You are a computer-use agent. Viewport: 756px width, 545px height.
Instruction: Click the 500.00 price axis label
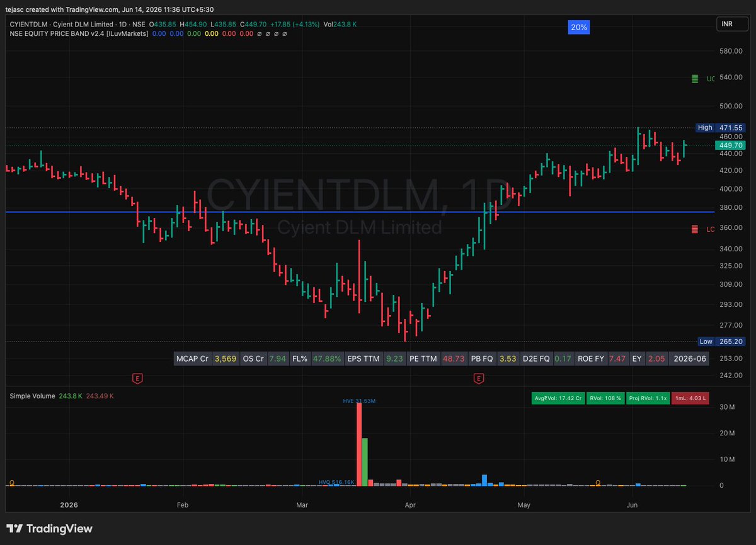tap(731, 106)
